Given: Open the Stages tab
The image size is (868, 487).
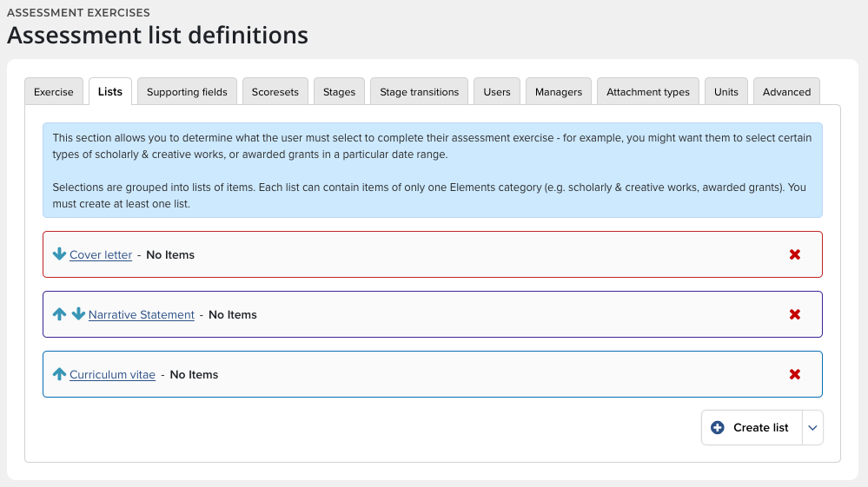Looking at the screenshot, I should (339, 92).
